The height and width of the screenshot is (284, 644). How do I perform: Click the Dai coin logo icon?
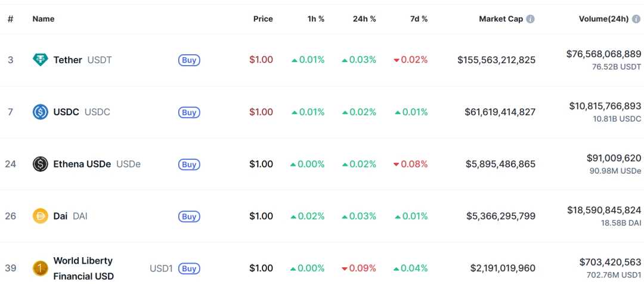[40, 216]
